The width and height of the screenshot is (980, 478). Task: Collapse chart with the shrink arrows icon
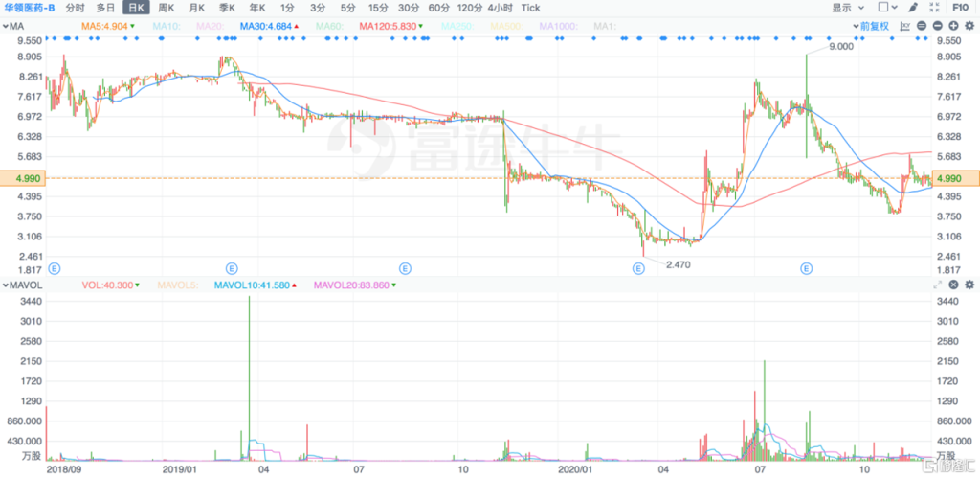click(x=935, y=8)
